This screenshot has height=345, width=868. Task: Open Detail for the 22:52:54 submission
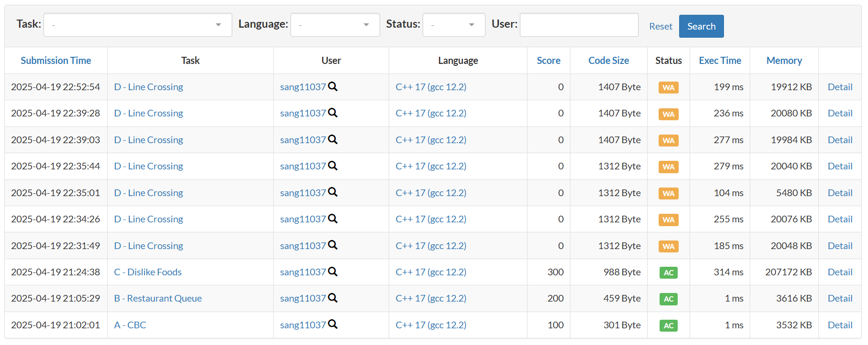840,87
